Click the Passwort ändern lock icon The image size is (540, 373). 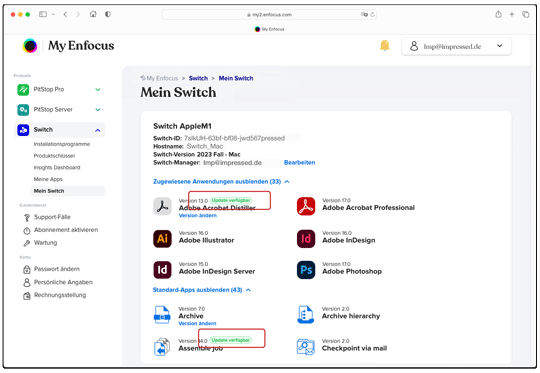pyautogui.click(x=27, y=269)
